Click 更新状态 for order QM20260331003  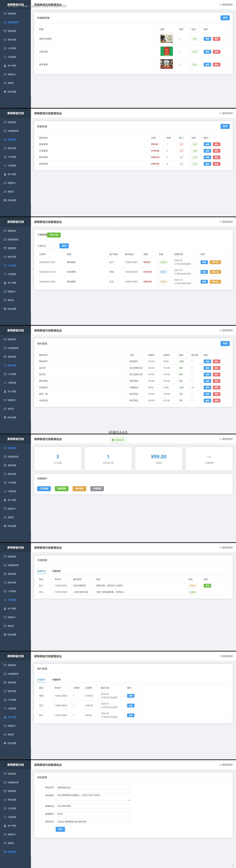pos(215,282)
